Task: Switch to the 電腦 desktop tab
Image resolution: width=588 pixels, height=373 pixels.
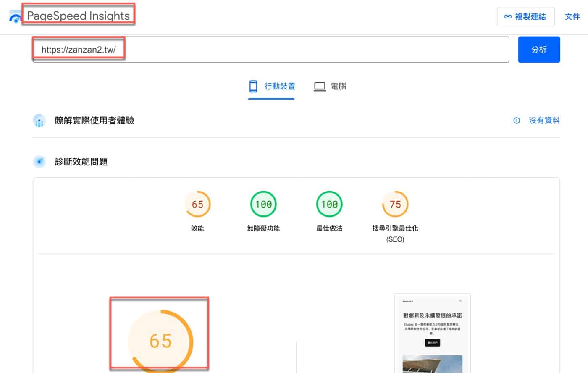Action: coord(330,87)
